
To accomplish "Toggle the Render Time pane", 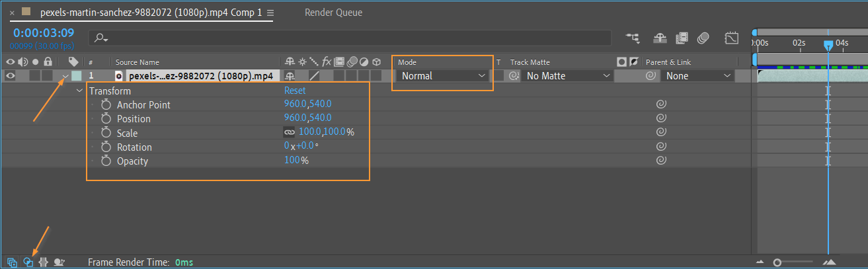I will (59, 262).
